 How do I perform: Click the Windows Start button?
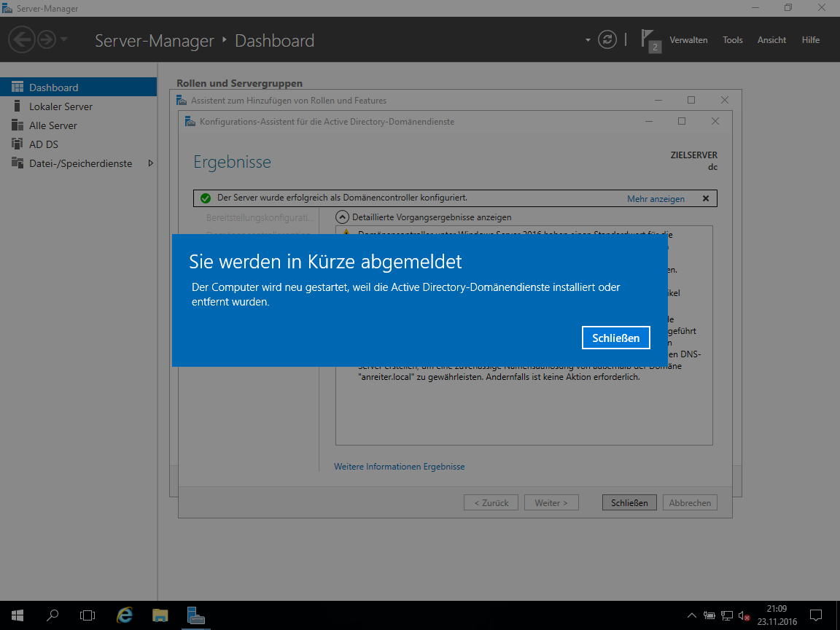17,615
